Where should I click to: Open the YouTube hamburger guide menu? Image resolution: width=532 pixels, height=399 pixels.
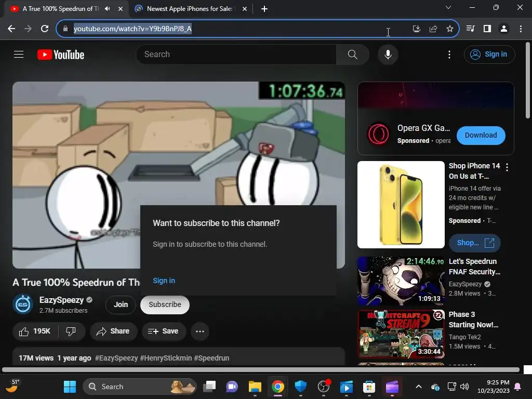(19, 54)
